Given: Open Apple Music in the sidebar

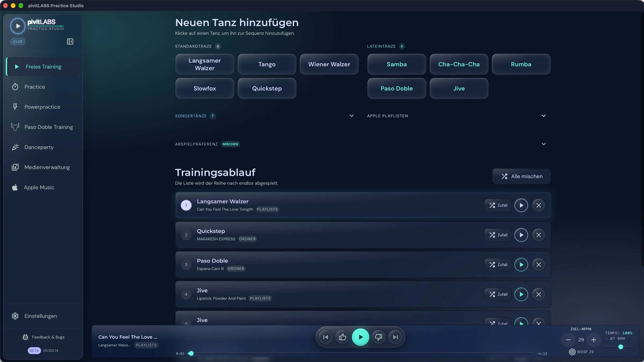Looking at the screenshot, I should [43, 187].
